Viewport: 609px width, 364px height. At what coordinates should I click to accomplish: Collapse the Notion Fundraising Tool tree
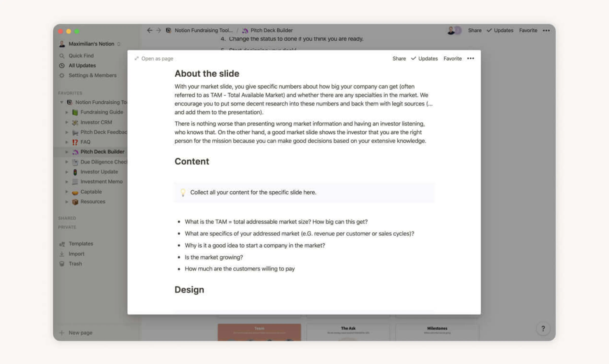pyautogui.click(x=61, y=102)
